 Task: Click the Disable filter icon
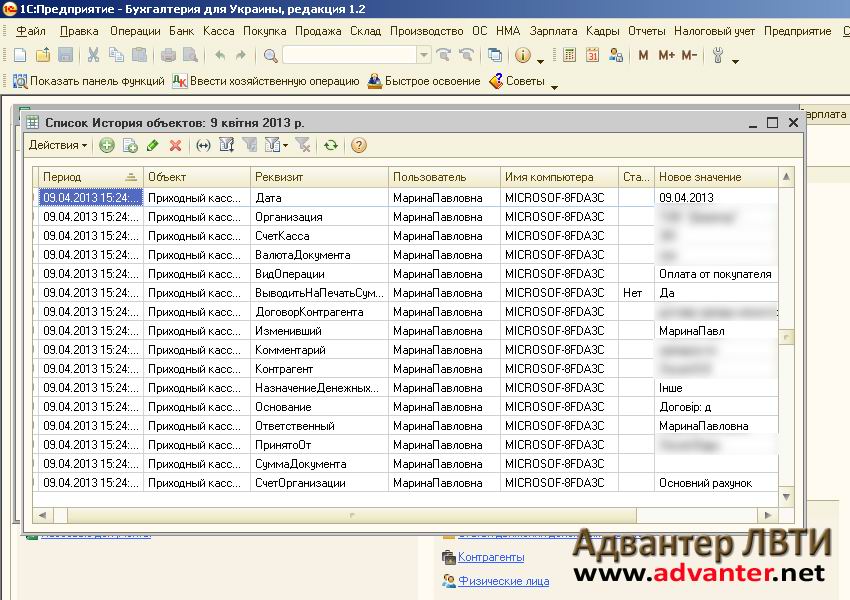coord(302,145)
